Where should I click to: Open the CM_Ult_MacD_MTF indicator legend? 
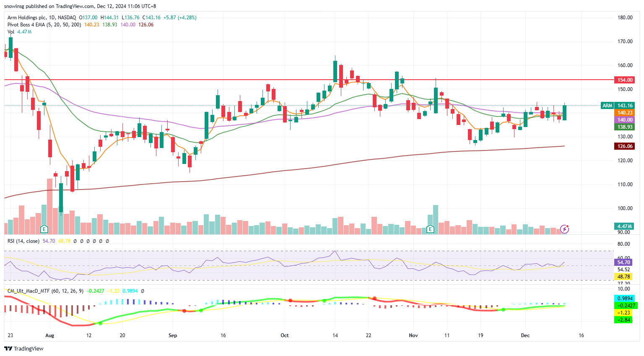click(45, 291)
